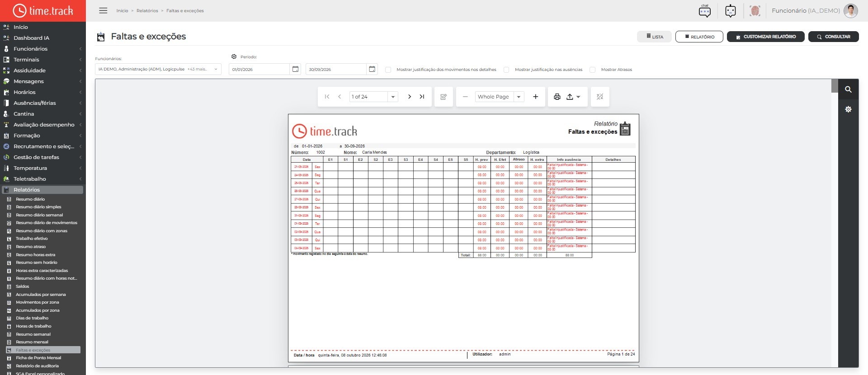Open the robot assistant icon

pyautogui.click(x=731, y=11)
